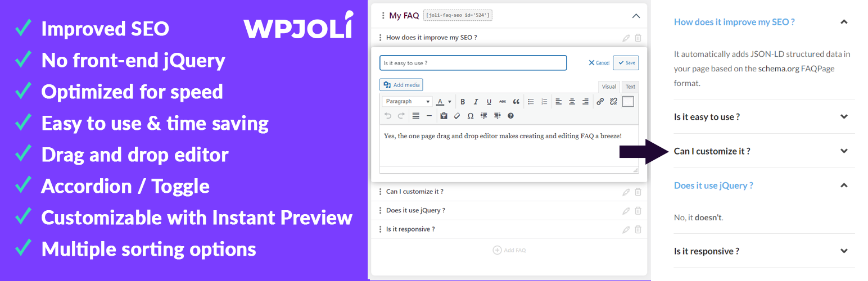Click 'How does it improve my SEO ?' preview heading
The height and width of the screenshot is (281, 868).
pyautogui.click(x=734, y=22)
